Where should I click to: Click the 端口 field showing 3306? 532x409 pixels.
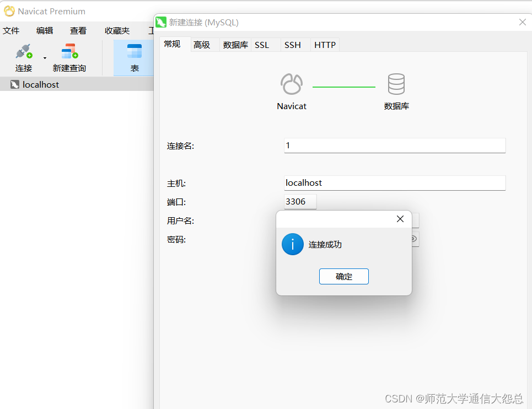[300, 201]
